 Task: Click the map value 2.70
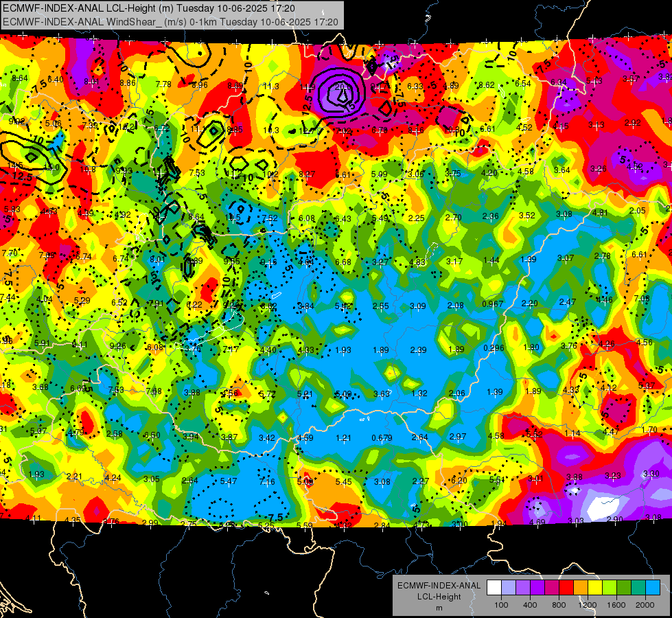(x=453, y=218)
